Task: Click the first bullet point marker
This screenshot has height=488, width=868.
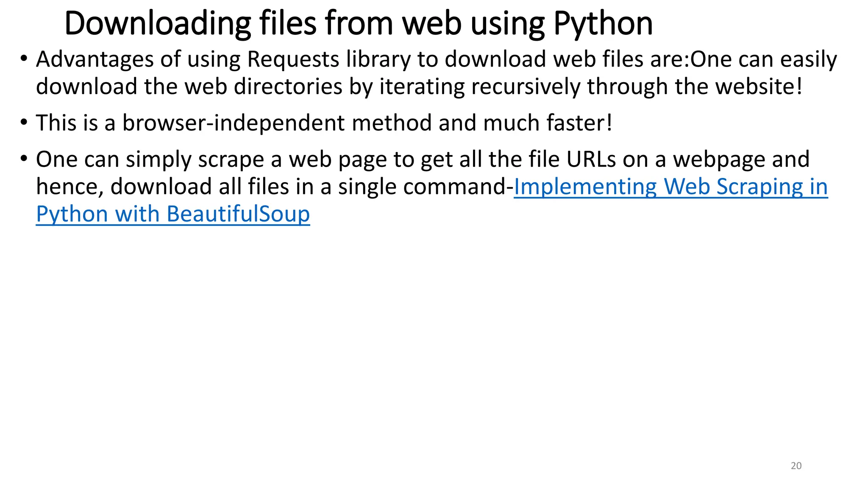Action: (x=24, y=58)
